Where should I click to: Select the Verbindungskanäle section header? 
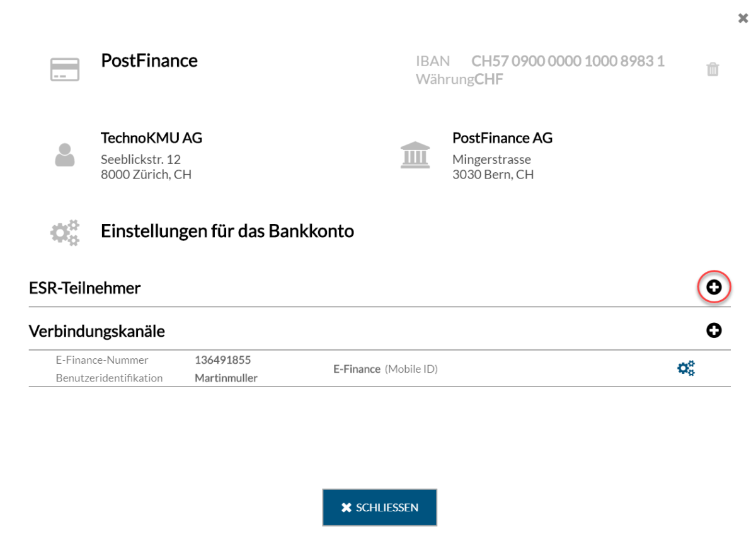[x=96, y=330]
